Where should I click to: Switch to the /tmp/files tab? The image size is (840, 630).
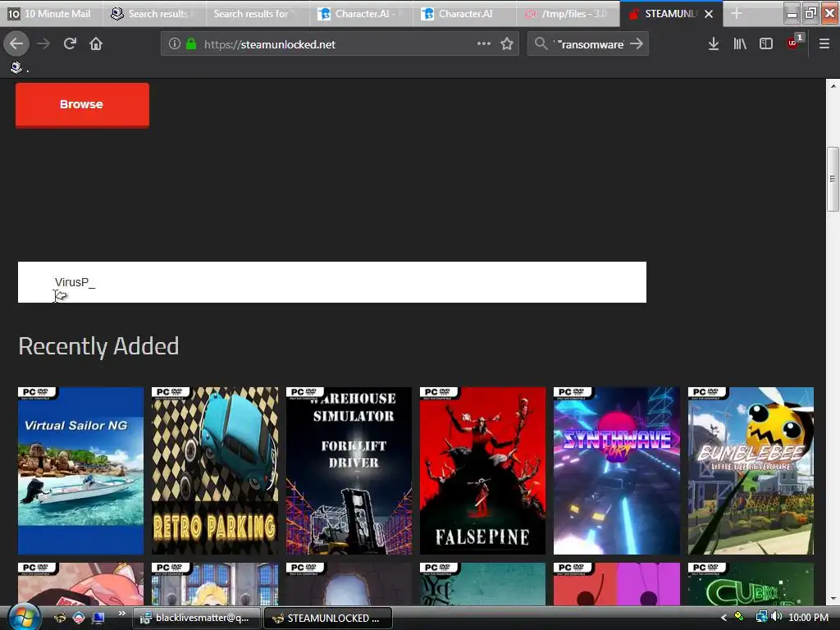pos(568,13)
